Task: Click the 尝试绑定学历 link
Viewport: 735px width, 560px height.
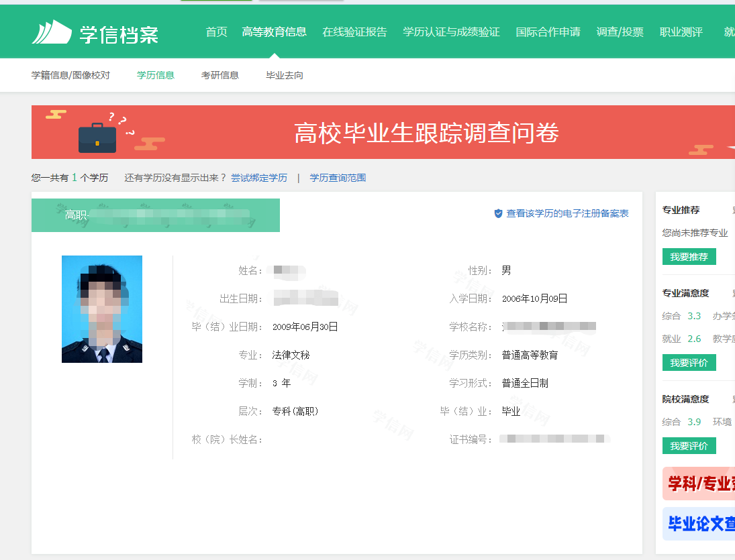Action: click(258, 178)
